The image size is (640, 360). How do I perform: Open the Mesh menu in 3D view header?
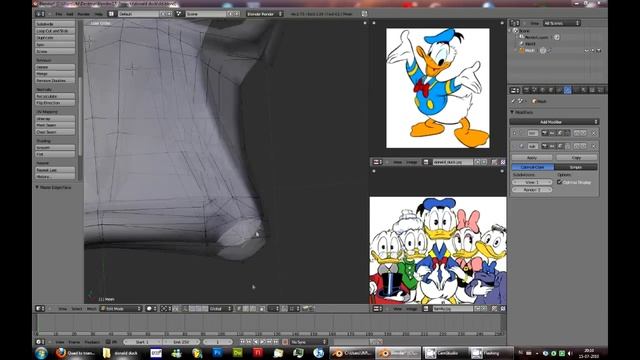coord(91,309)
